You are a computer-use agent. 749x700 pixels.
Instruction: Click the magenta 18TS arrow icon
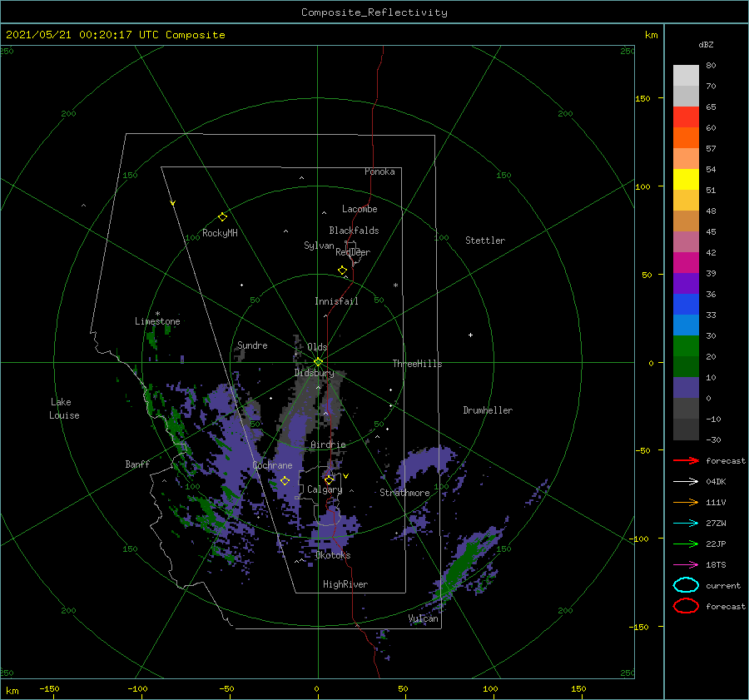click(x=686, y=565)
